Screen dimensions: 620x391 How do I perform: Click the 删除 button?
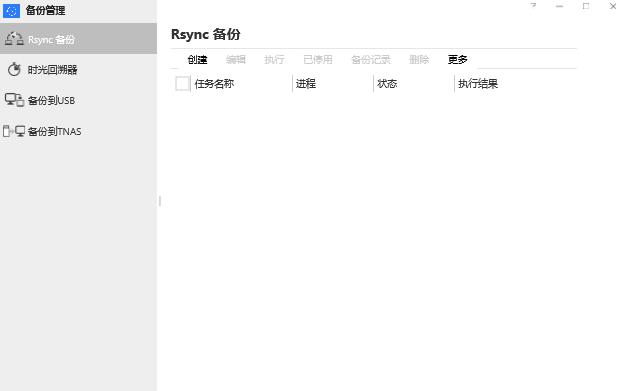[419, 60]
